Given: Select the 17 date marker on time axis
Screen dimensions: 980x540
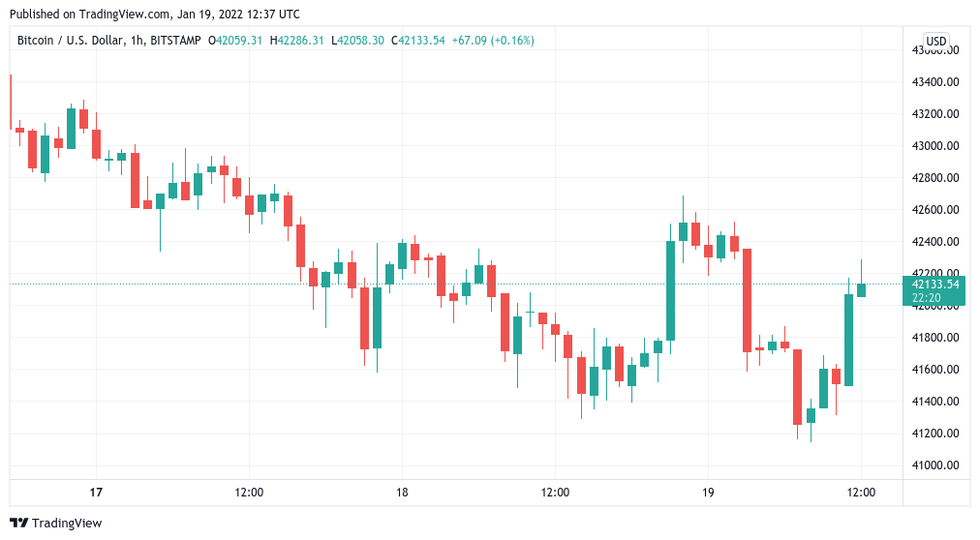Looking at the screenshot, I should click(96, 493).
